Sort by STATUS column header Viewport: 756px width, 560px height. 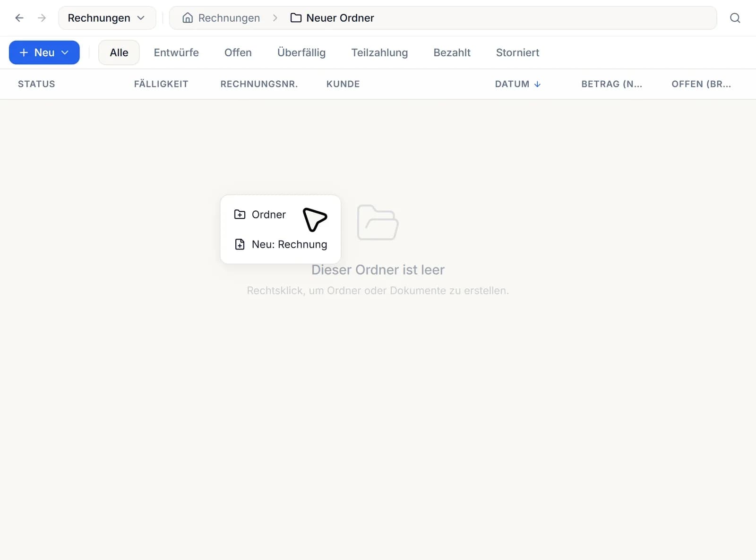pos(36,84)
